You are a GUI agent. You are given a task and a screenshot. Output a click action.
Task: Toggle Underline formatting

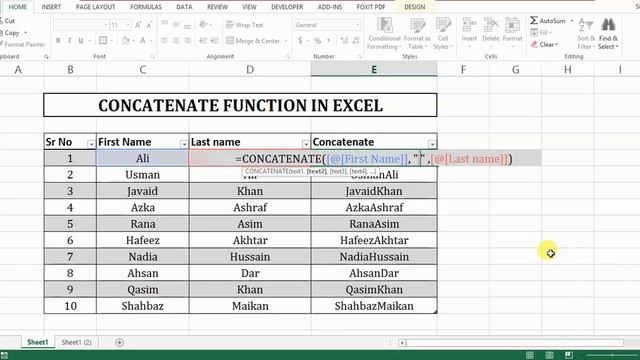point(81,40)
